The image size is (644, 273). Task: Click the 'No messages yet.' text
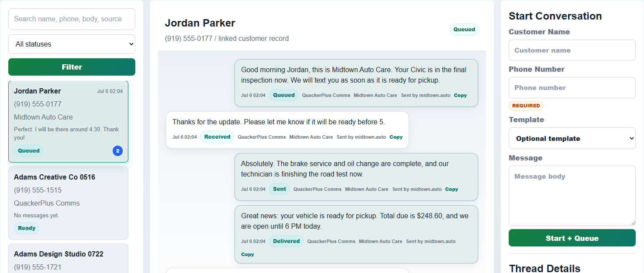point(37,215)
